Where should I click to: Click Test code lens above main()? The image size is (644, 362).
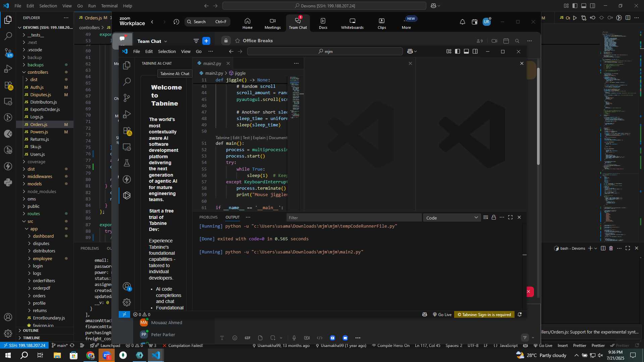pyautogui.click(x=246, y=138)
